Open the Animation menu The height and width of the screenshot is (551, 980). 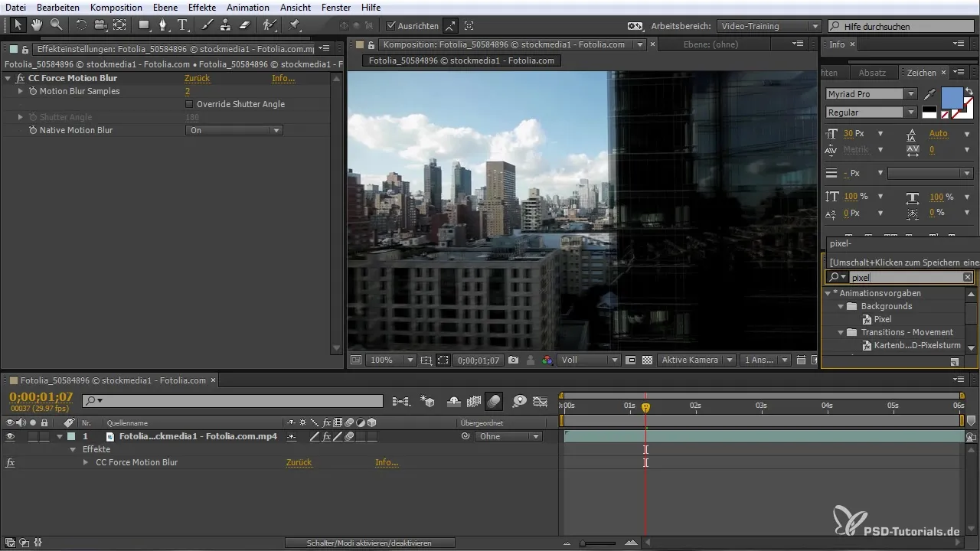248,7
